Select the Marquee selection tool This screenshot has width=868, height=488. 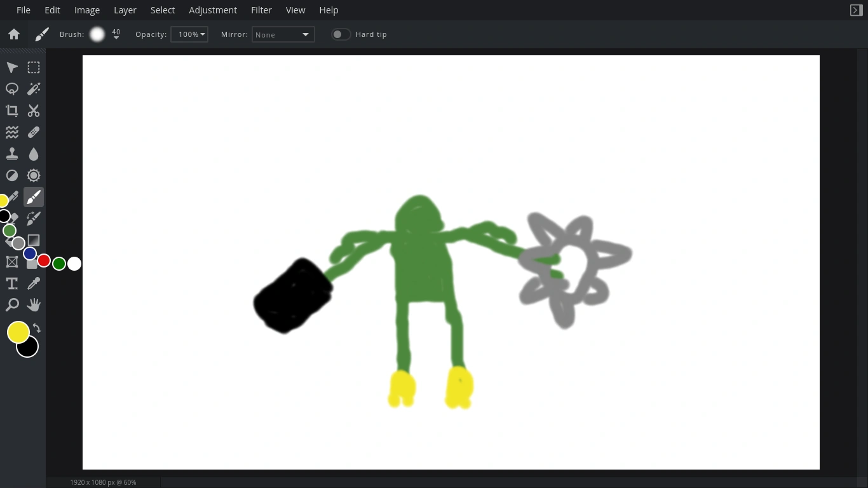pyautogui.click(x=34, y=67)
